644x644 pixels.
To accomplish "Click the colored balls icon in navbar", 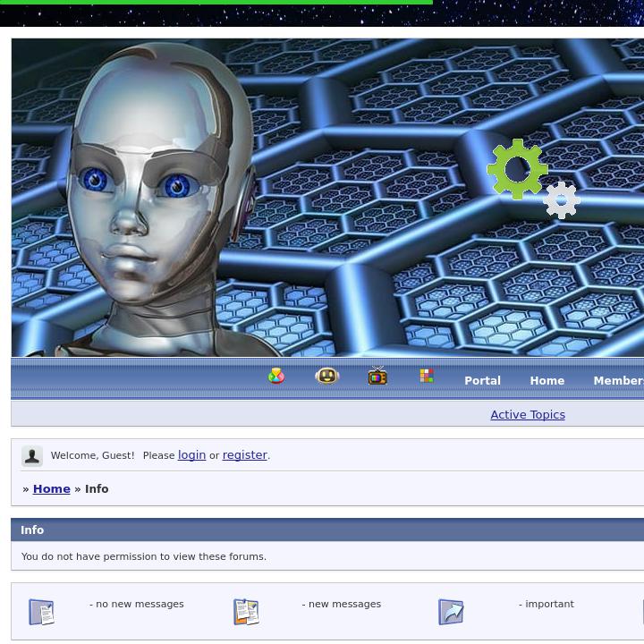I will click(x=276, y=376).
